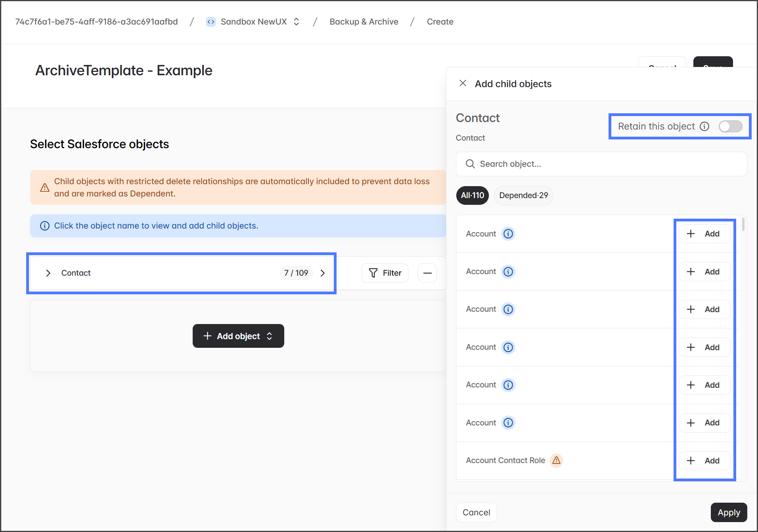Select the All·110 filter tab
Viewport: 758px width, 532px height.
point(472,195)
